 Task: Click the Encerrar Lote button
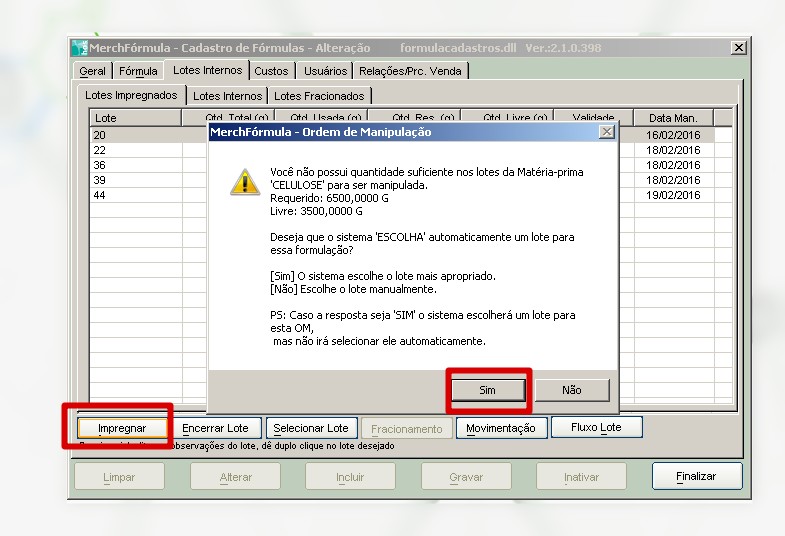(215, 428)
